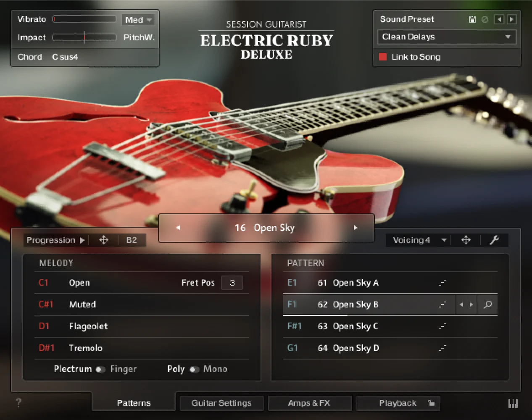This screenshot has height=420, width=532.
Task: Switch Poly to Mono mode
Action: coord(195,369)
